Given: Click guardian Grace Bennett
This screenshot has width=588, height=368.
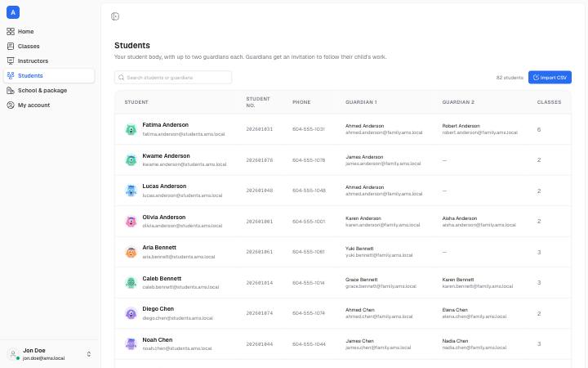Looking at the screenshot, I should pyautogui.click(x=362, y=280).
